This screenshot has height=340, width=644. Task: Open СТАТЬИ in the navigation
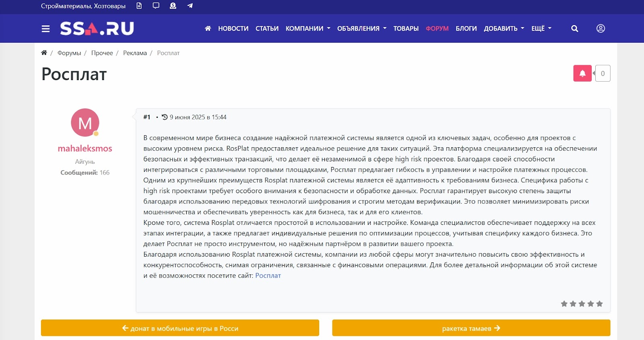click(x=267, y=29)
